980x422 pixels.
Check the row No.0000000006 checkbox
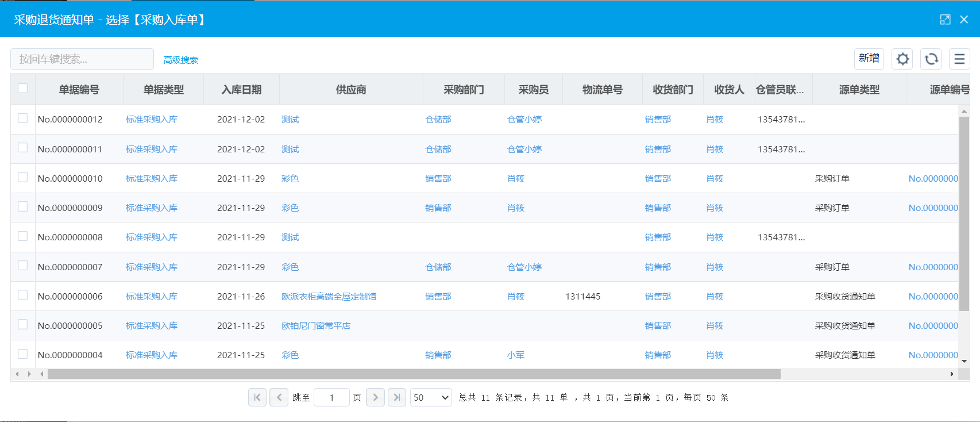coord(23,295)
